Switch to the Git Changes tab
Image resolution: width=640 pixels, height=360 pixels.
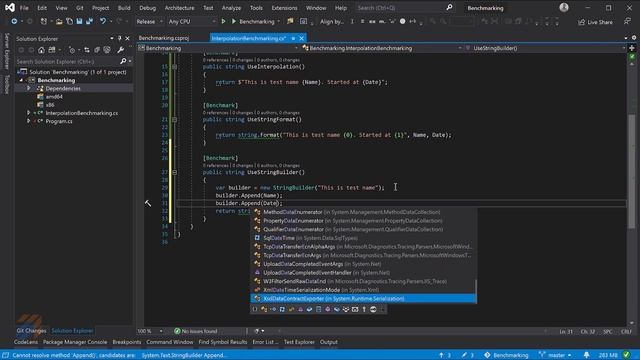(x=31, y=331)
